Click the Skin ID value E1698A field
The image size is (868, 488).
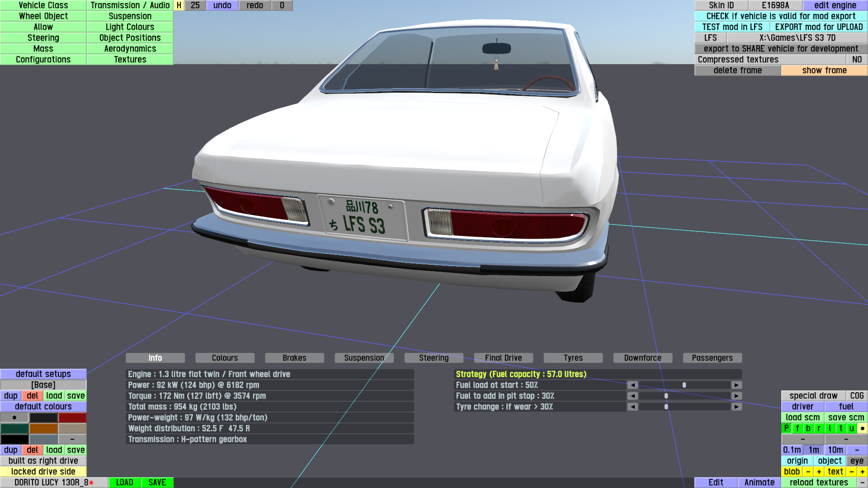[x=775, y=5]
